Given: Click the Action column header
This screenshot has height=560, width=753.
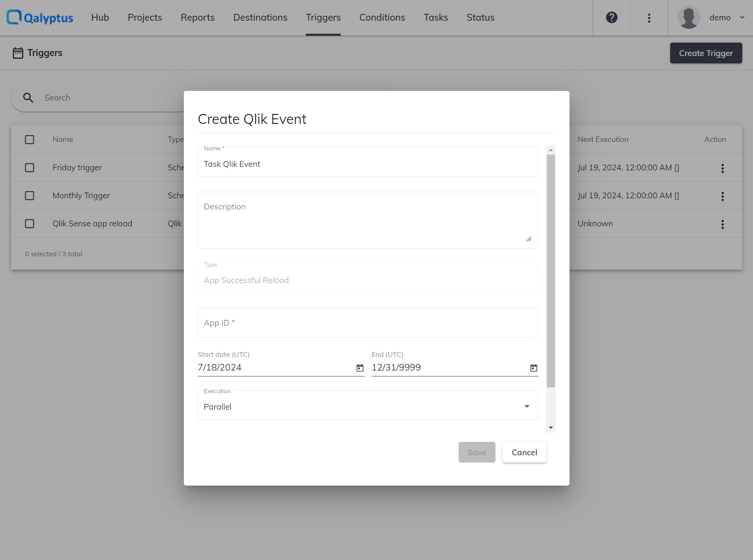Looking at the screenshot, I should click(x=715, y=140).
